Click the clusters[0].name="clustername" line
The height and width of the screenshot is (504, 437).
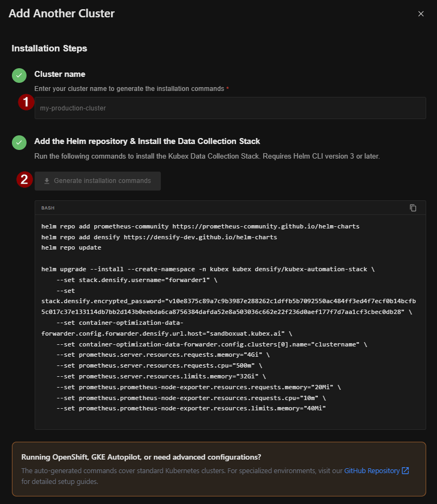[x=212, y=344]
